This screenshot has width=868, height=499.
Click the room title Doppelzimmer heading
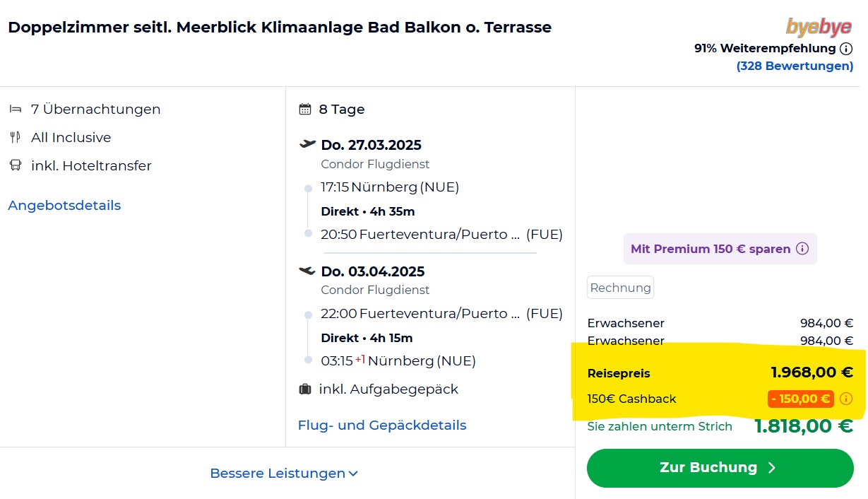(x=280, y=28)
